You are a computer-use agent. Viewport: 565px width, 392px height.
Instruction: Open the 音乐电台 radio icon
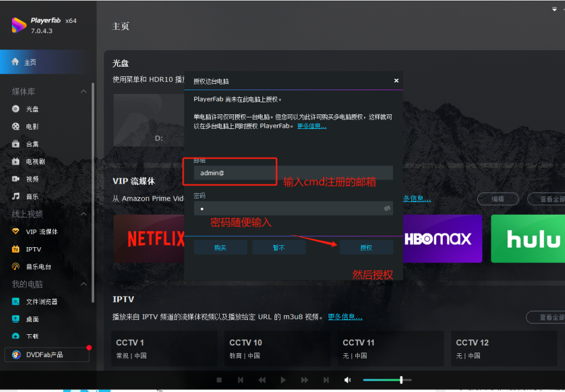coord(15,266)
